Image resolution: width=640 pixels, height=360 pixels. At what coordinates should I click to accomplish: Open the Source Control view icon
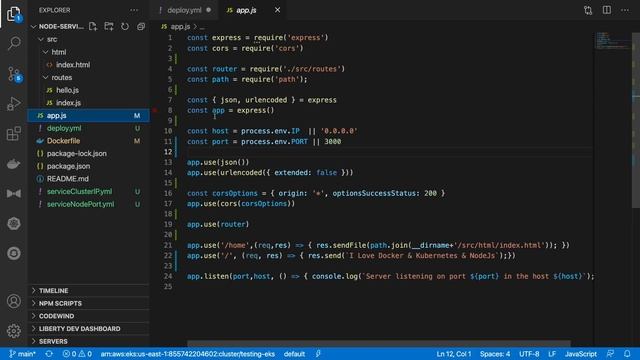point(14,74)
